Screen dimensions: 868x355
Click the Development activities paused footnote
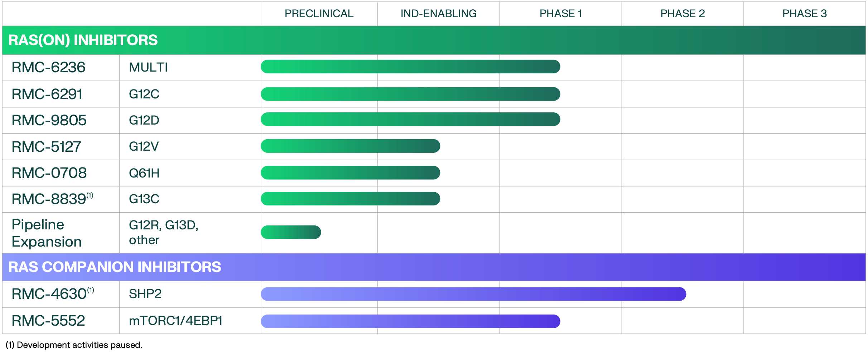(x=74, y=345)
